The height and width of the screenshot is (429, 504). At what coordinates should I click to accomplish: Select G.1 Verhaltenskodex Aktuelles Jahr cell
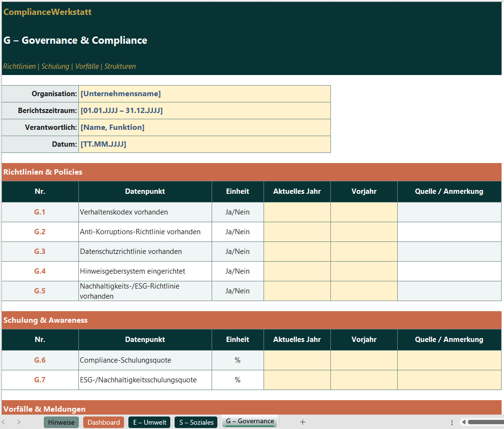pos(297,212)
